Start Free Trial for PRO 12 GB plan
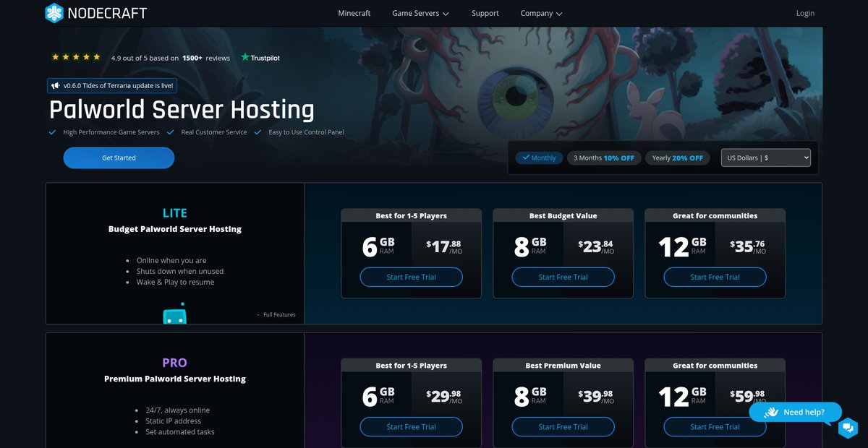868x448 pixels. [715, 426]
